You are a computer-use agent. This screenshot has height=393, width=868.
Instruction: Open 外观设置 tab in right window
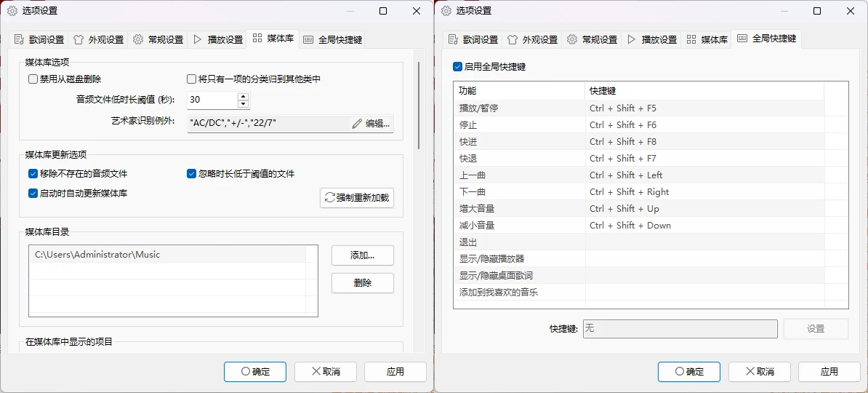coord(533,39)
